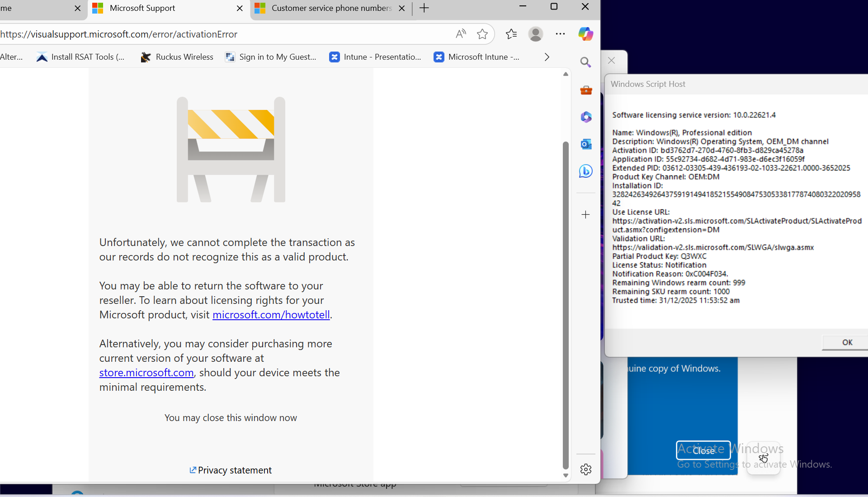The image size is (868, 497).
Task: Open the sidebar Tools briefcase icon
Action: pos(586,90)
